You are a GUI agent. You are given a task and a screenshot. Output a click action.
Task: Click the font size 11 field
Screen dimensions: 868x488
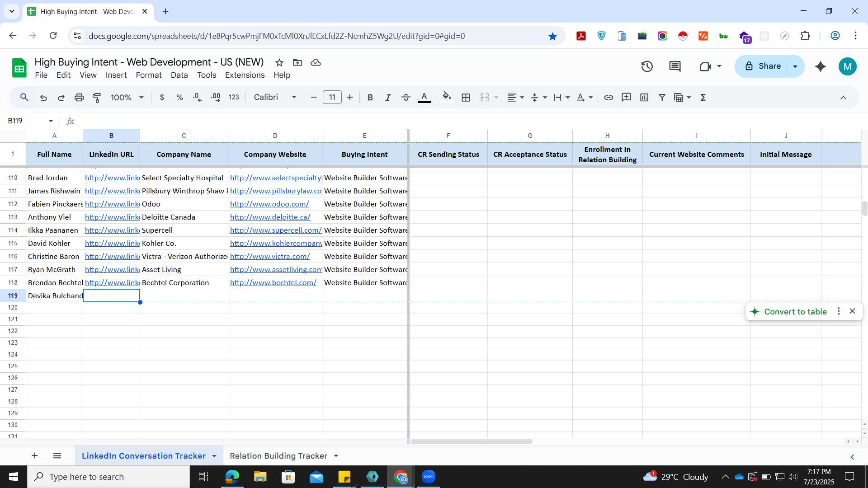(332, 97)
